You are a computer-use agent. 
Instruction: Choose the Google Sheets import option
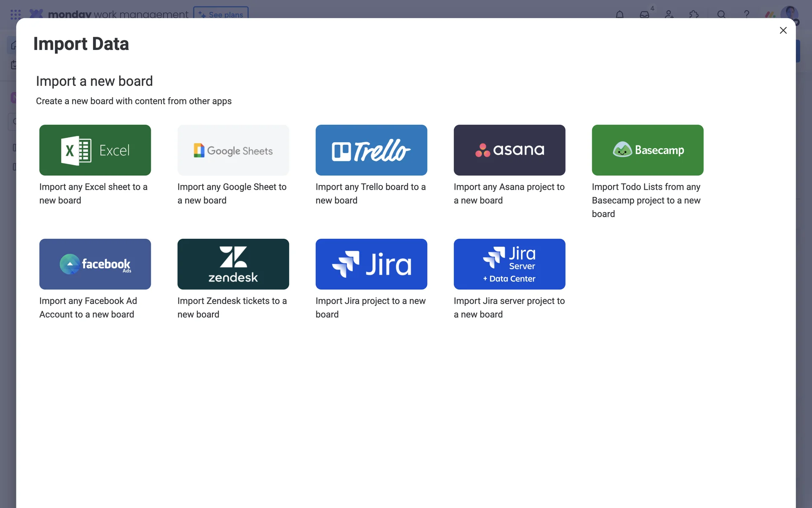click(233, 150)
